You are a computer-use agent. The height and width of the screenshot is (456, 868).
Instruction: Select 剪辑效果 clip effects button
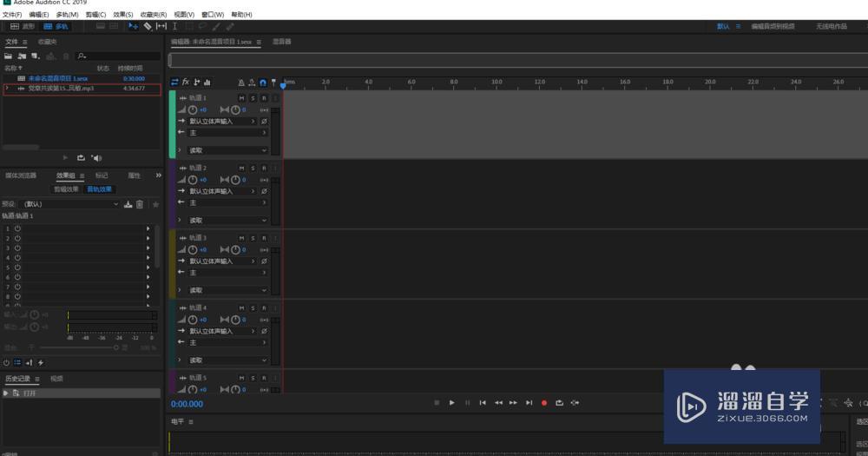[x=67, y=189]
